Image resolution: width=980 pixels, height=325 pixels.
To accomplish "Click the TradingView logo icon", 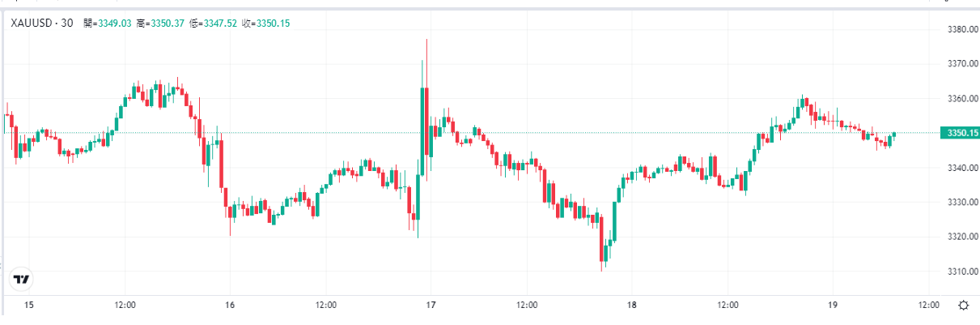I will tap(22, 279).
